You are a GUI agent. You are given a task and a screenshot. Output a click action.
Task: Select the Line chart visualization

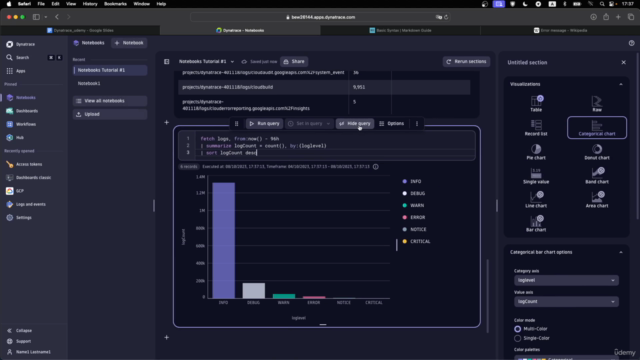coord(536,200)
